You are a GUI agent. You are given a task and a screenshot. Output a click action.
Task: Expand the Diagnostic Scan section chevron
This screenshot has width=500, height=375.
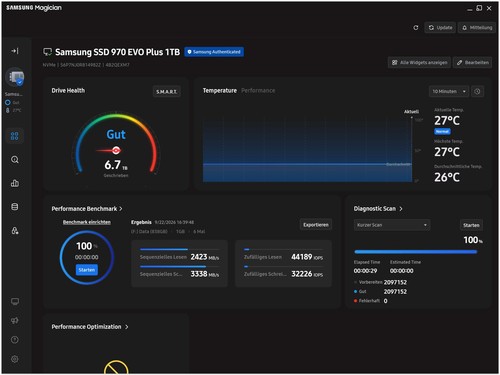(x=401, y=209)
